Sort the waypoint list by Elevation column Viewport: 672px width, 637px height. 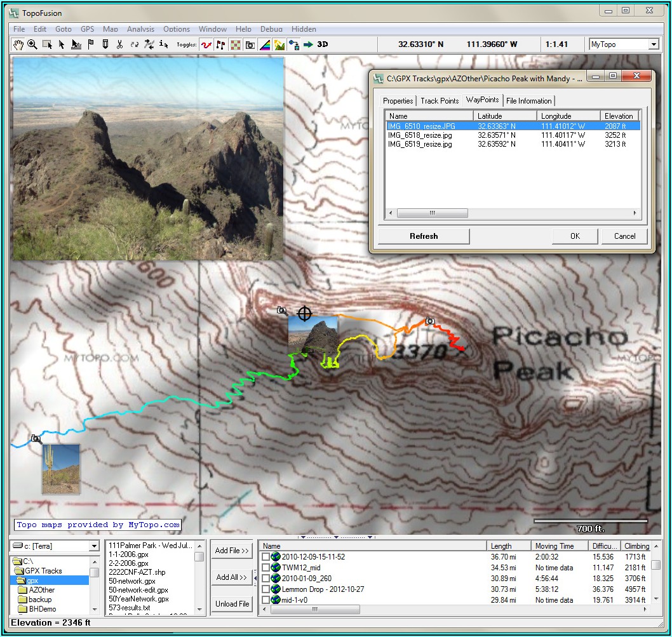click(x=619, y=116)
